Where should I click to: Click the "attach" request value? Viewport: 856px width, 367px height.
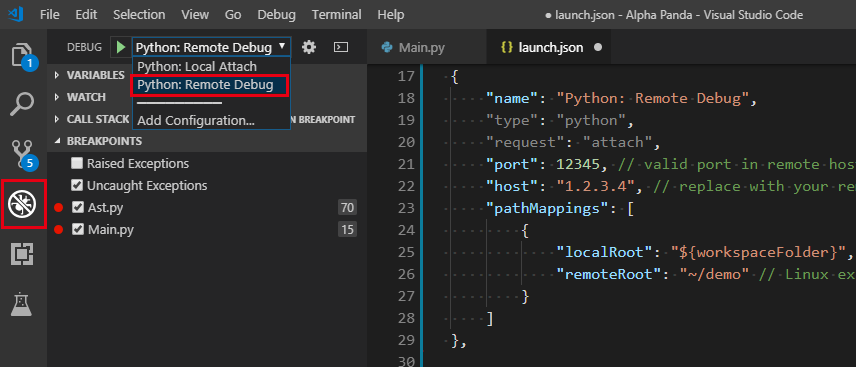tap(617, 143)
